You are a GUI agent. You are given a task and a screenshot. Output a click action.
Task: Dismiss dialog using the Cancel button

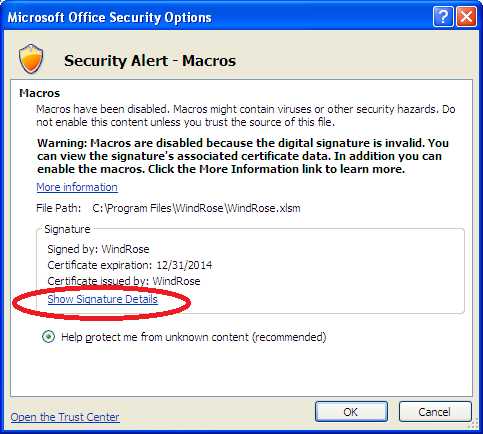[x=435, y=412]
